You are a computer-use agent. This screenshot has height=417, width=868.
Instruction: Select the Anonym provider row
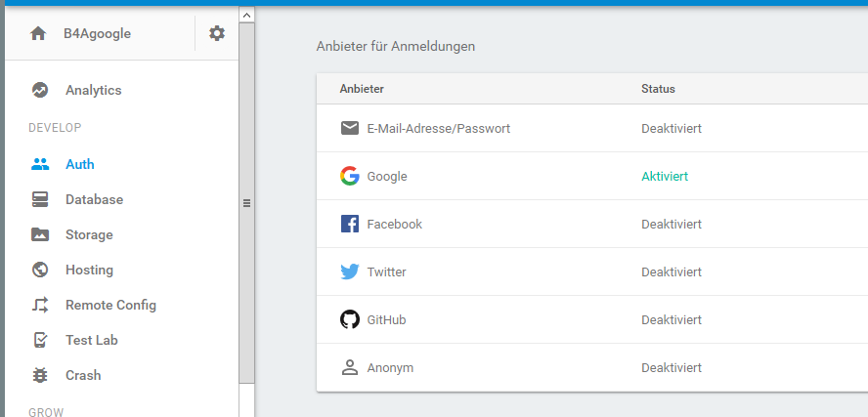click(x=390, y=368)
